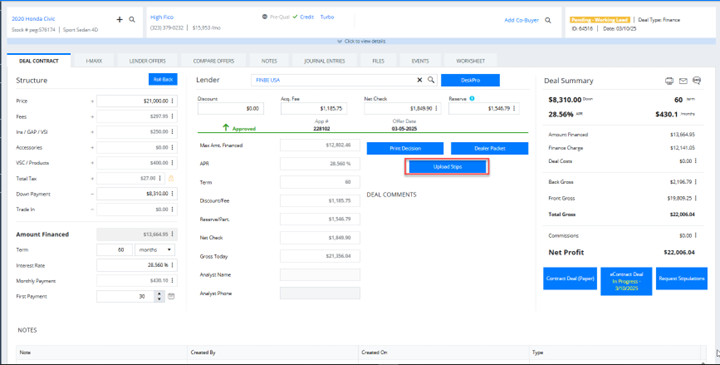Click into the Term value field showing 60
This screenshot has height=365, width=720.
[x=114, y=250]
